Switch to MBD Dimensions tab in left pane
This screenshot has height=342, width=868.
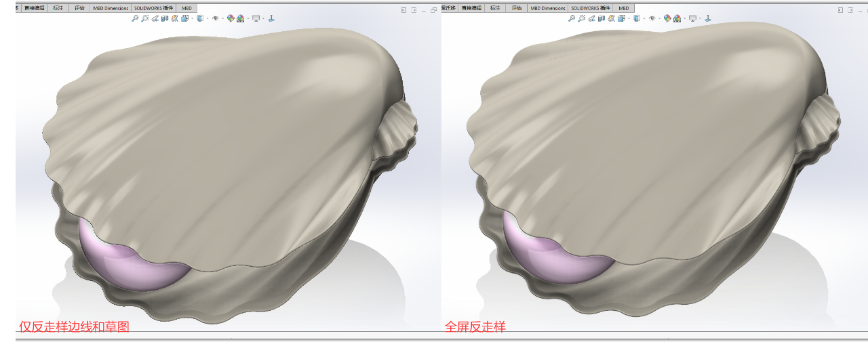111,8
